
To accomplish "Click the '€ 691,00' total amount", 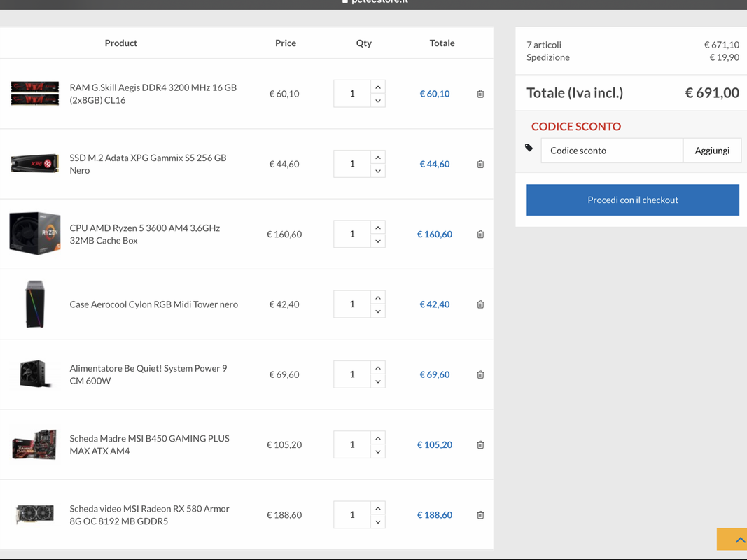I will pos(712,93).
